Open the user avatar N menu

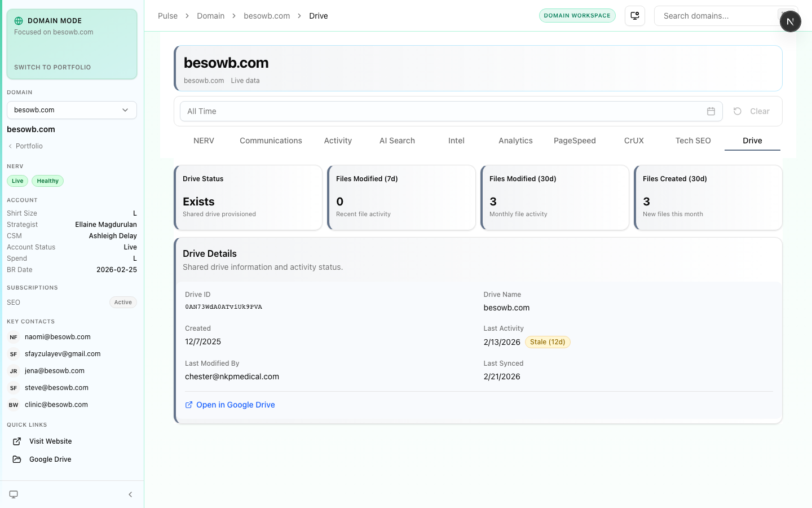790,21
